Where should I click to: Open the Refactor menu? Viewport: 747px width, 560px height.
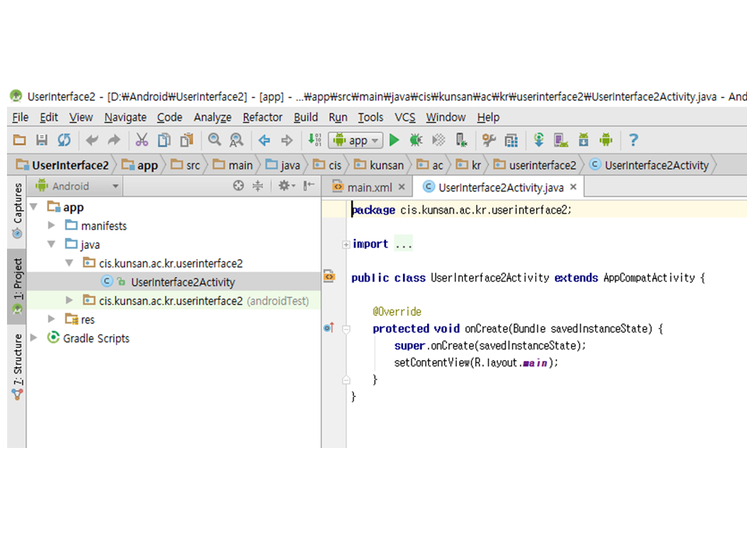pyautogui.click(x=262, y=117)
